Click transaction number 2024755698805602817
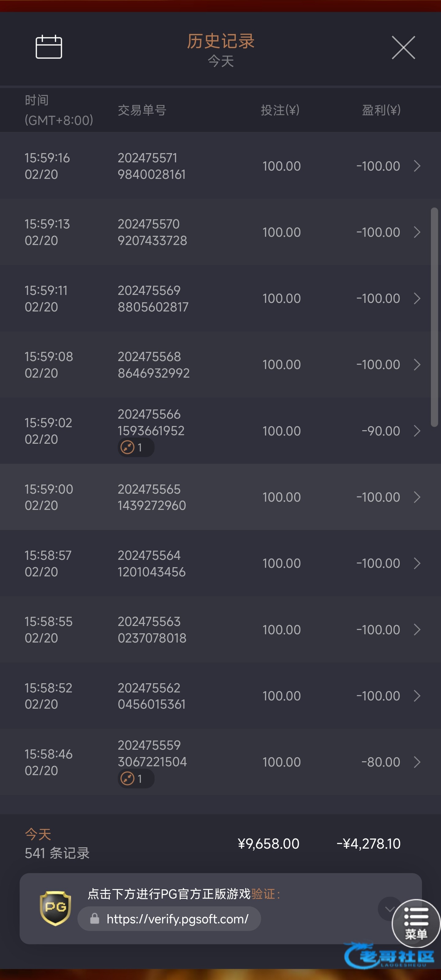The width and height of the screenshot is (441, 980). tap(153, 299)
